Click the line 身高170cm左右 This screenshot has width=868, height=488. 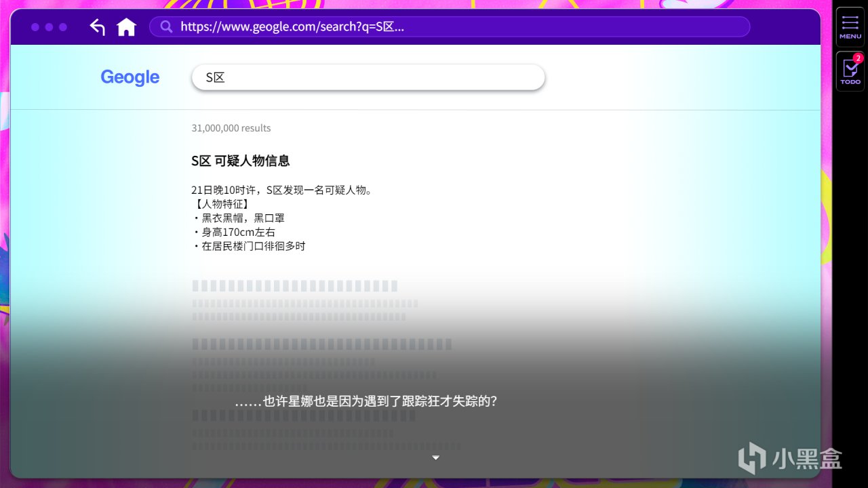[234, 232]
